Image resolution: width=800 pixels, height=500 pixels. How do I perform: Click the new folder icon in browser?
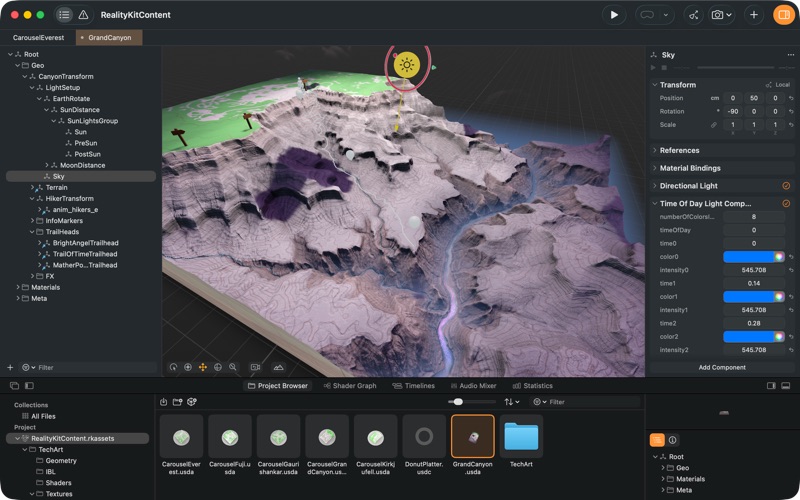(178, 402)
